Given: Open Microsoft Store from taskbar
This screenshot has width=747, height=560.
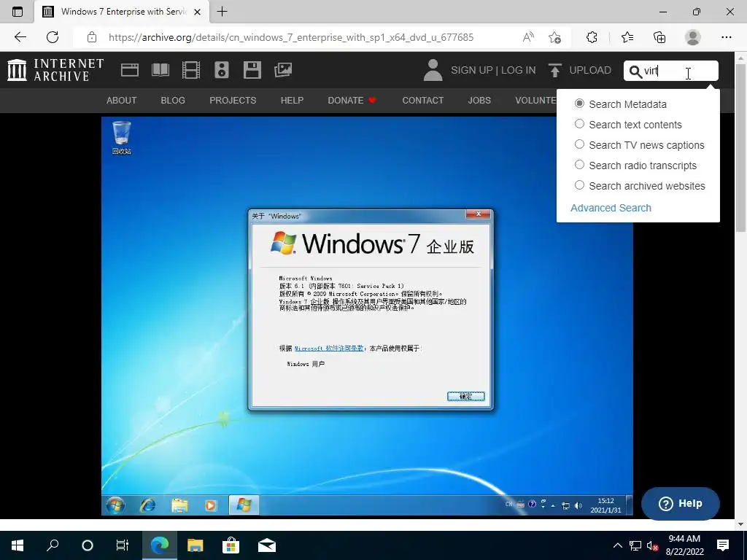Looking at the screenshot, I should click(x=231, y=545).
